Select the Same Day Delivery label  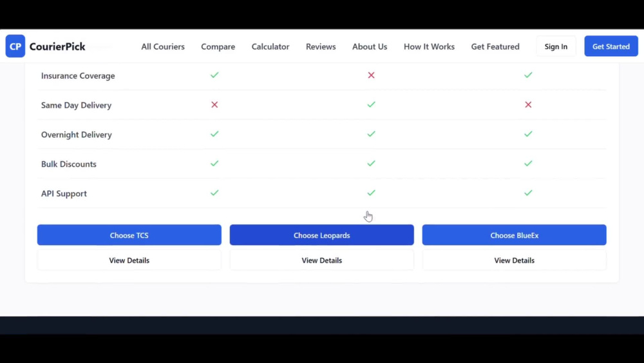point(77,105)
